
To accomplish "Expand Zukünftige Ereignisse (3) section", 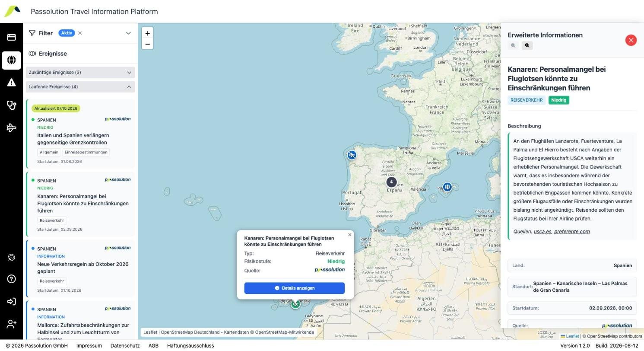I will [80, 73].
